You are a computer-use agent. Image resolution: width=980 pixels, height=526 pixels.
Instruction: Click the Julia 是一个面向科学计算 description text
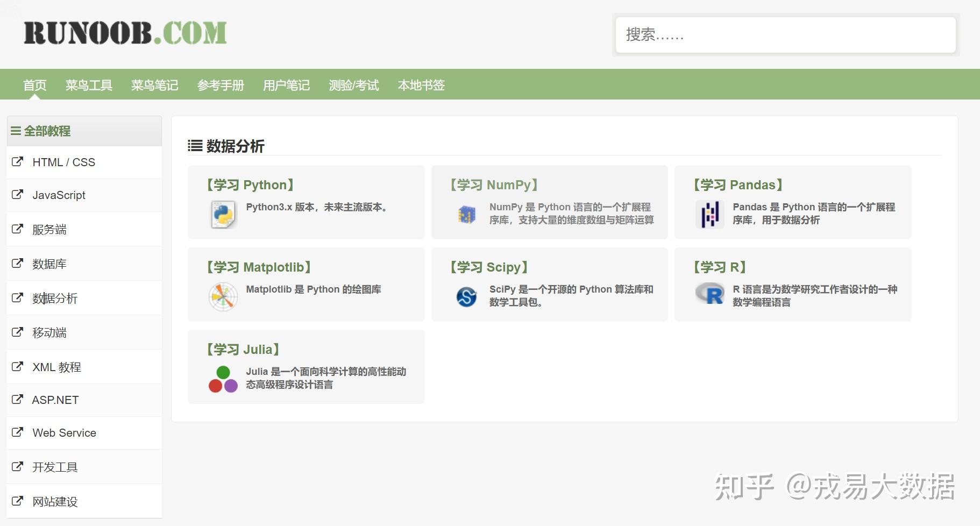click(x=326, y=378)
